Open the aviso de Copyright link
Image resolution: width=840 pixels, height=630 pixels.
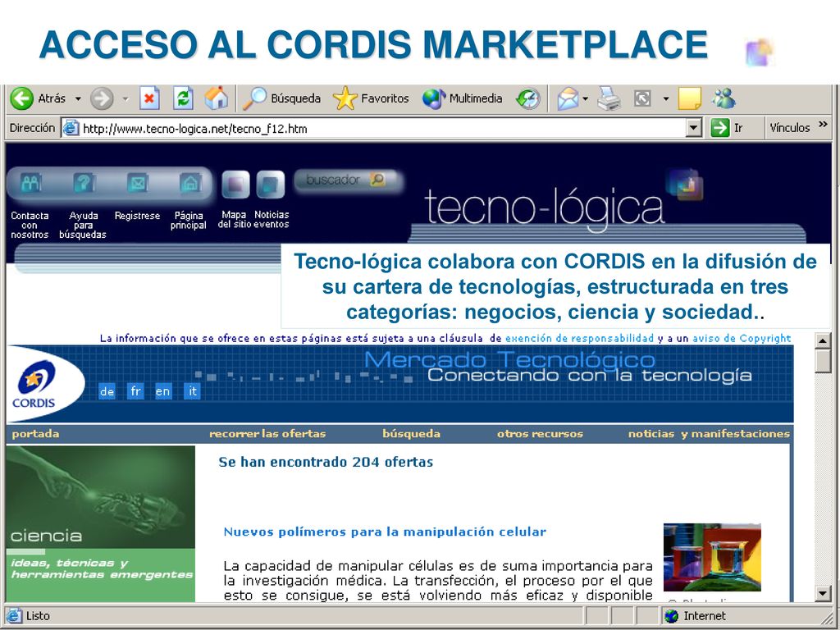coord(742,339)
